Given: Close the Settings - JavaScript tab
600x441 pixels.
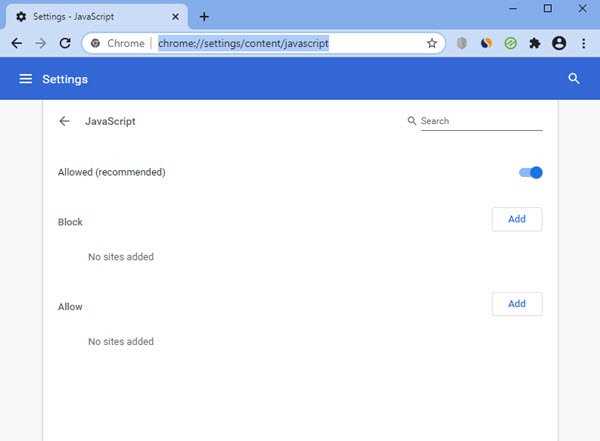Looking at the screenshot, I should coord(175,17).
